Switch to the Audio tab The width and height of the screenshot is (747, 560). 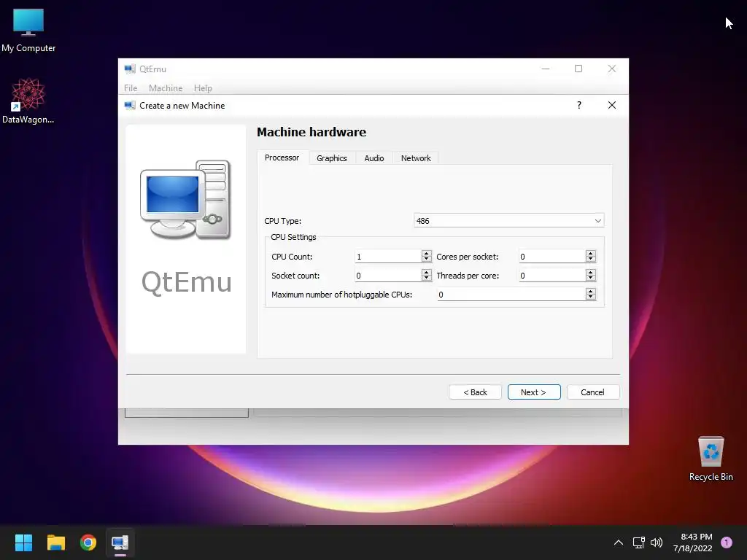[x=374, y=158]
